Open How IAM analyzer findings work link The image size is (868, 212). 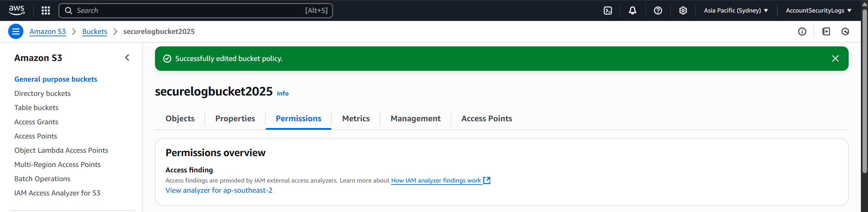pos(436,181)
